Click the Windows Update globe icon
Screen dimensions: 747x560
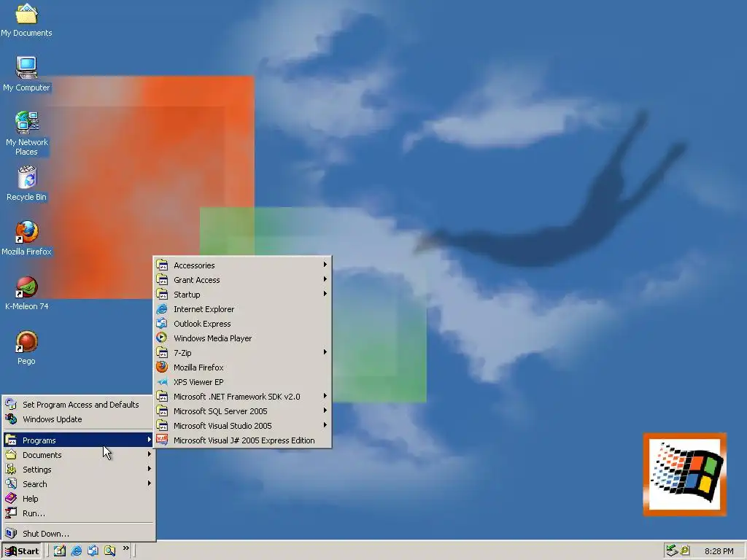[x=11, y=419]
